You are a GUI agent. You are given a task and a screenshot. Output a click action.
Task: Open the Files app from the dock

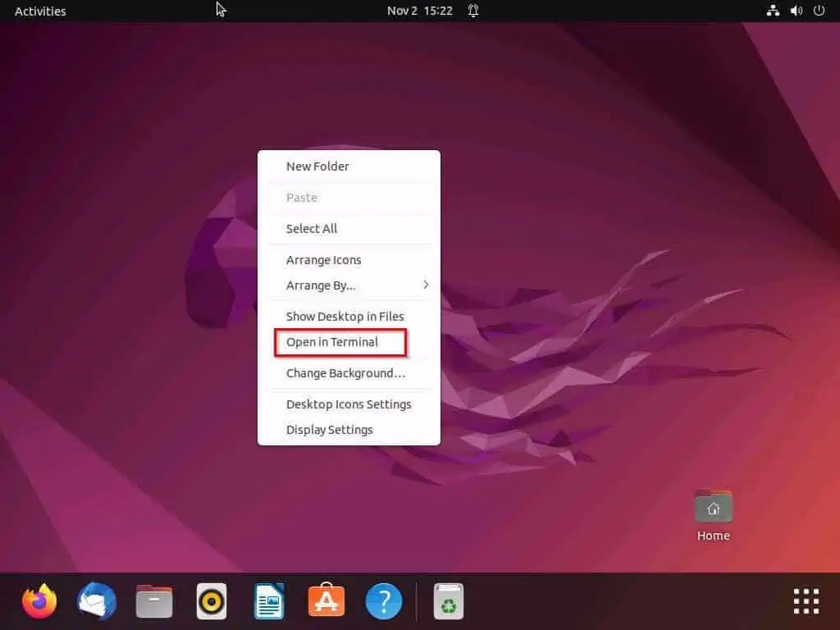pos(153,600)
